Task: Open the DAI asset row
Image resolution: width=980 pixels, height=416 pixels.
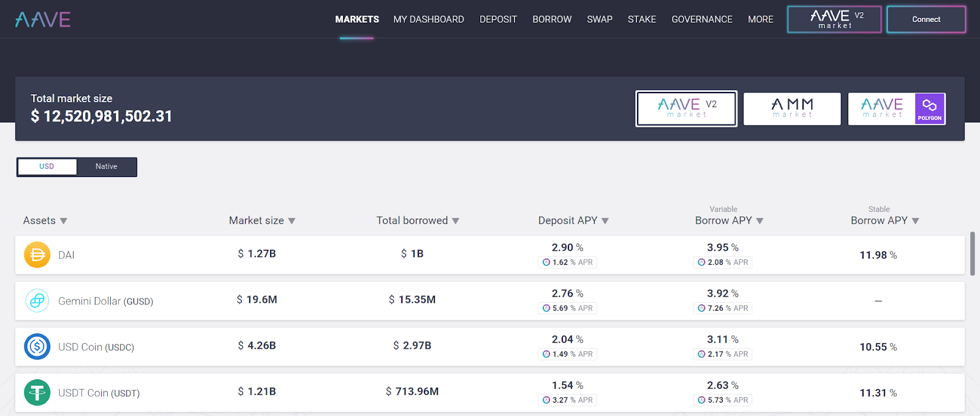Action: coord(490,255)
